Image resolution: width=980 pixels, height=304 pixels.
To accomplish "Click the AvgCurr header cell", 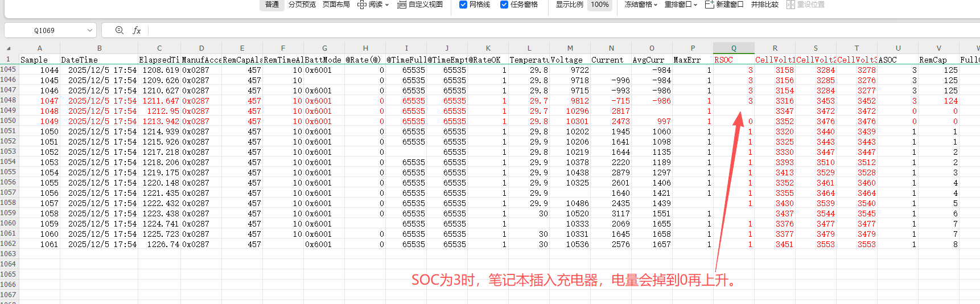I will (x=652, y=60).
